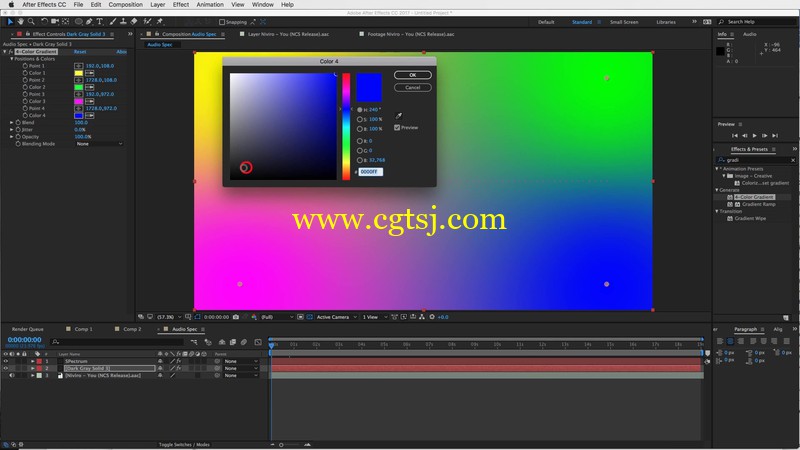Select the Type tool
Viewport: 800px width, 450px height.
click(99, 21)
